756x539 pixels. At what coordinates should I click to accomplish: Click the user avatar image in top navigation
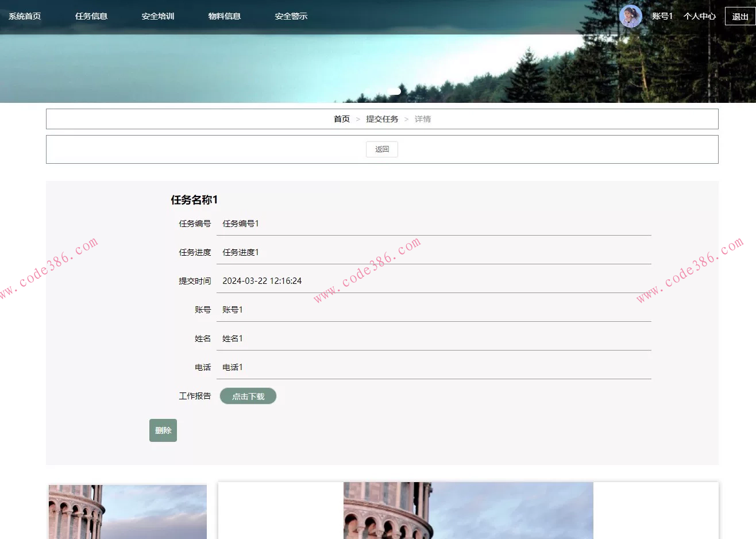(630, 16)
